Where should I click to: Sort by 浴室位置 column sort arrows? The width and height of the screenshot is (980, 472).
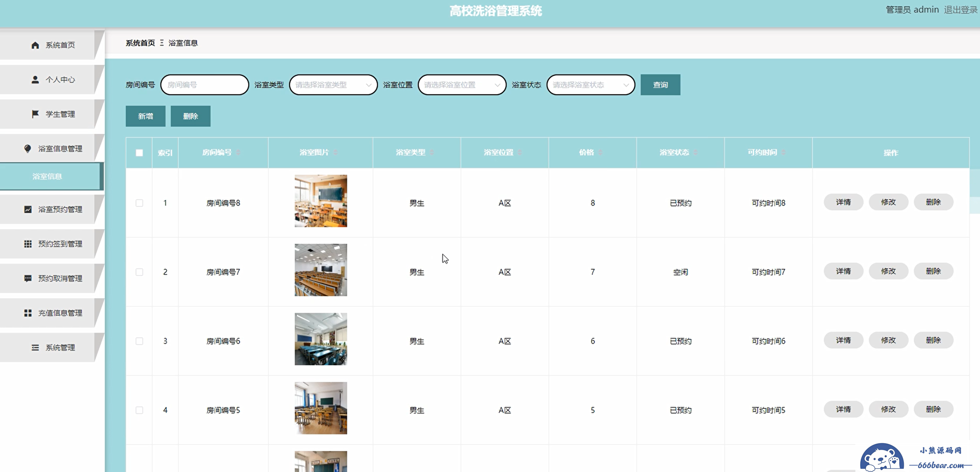coord(520,152)
